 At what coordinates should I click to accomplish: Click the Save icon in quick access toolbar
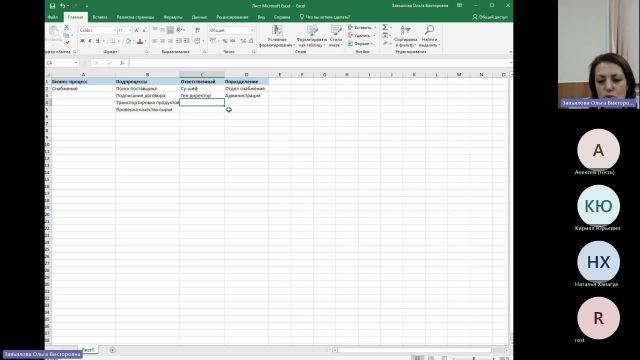[52, 6]
